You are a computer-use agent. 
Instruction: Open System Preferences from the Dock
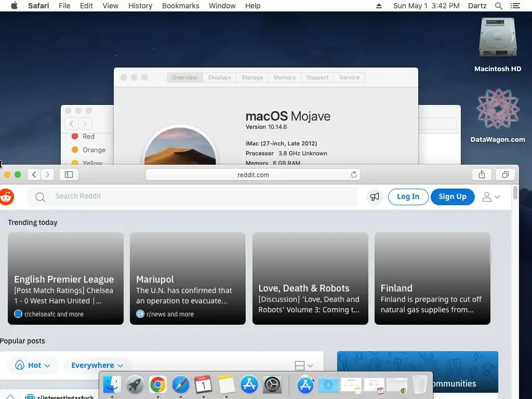click(x=272, y=385)
